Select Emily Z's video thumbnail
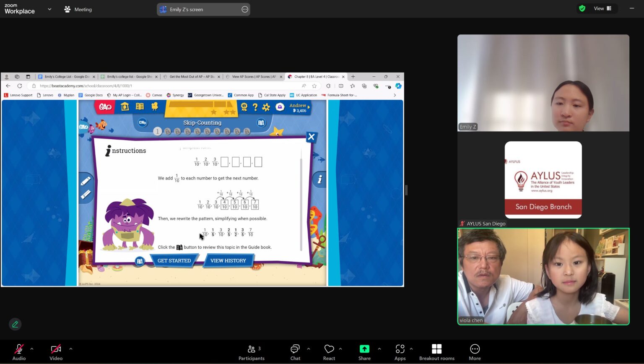 543,83
